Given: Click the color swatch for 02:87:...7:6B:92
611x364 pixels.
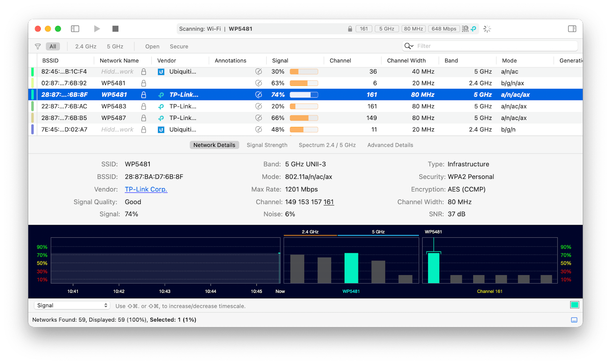Looking at the screenshot, I should click(x=32, y=83).
